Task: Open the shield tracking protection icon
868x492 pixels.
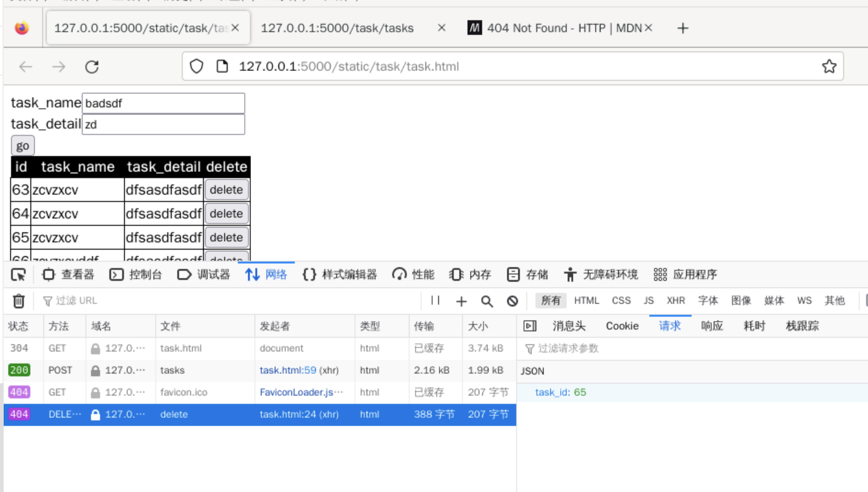Action: 196,66
